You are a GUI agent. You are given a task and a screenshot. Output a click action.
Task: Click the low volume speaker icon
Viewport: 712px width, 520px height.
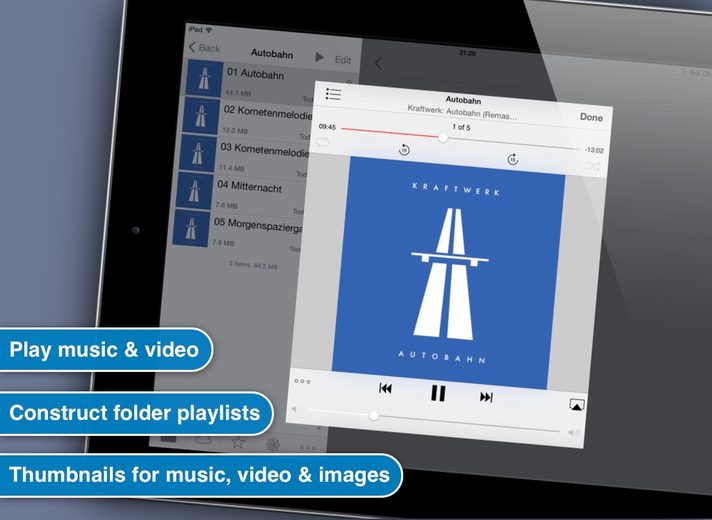[294, 409]
